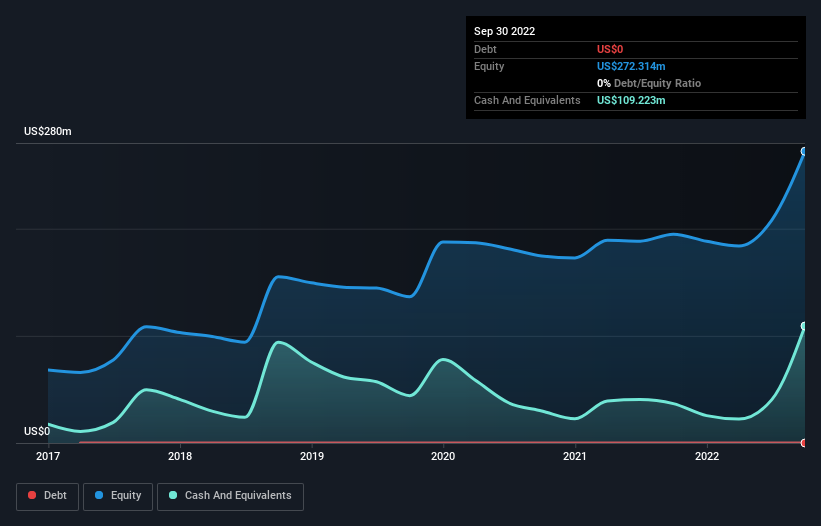
Task: Click the US$272.314m equity value
Action: (x=631, y=66)
